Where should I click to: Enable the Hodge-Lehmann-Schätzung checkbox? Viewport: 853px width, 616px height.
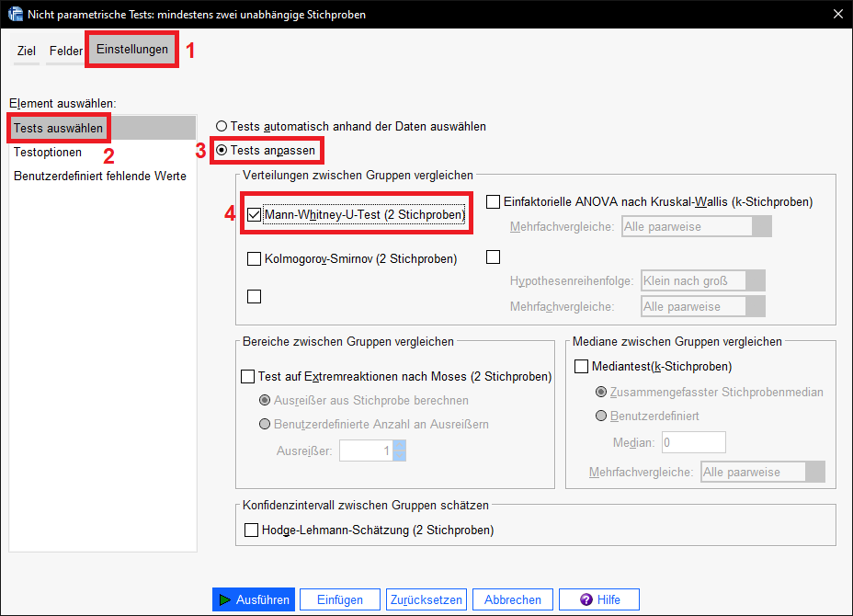[252, 530]
